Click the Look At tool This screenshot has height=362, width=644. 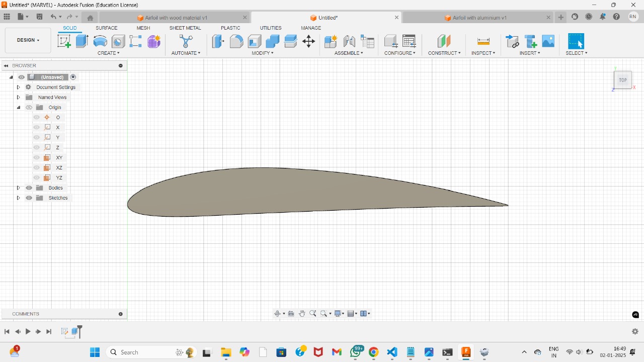point(291,314)
